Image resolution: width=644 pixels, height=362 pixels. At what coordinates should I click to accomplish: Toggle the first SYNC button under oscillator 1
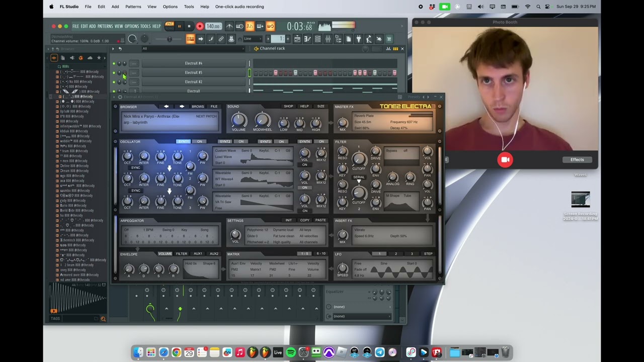click(x=135, y=167)
